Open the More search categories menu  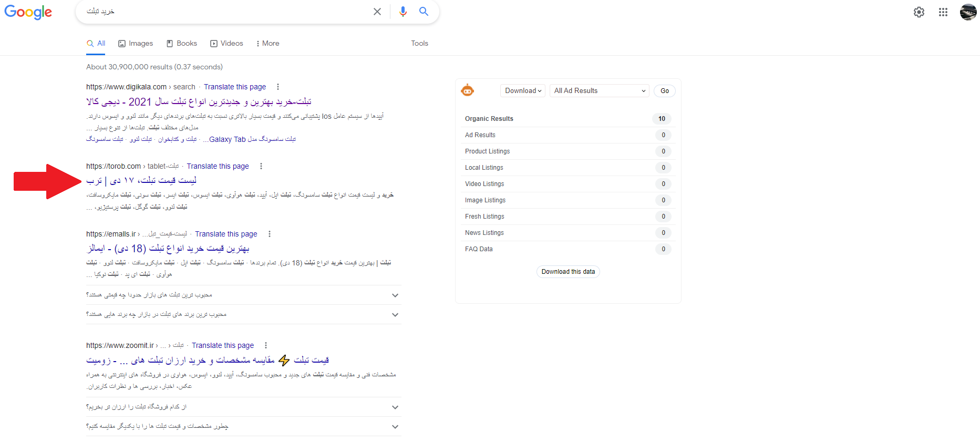click(x=267, y=44)
